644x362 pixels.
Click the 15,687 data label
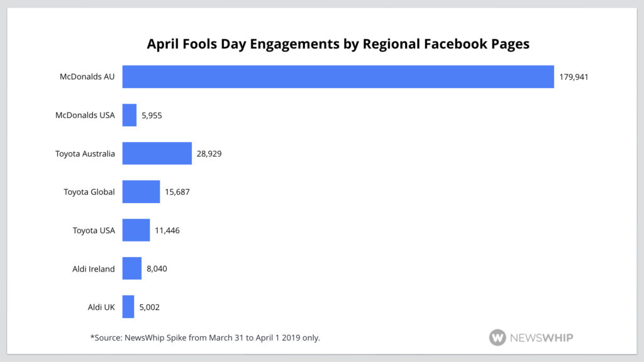(177, 192)
